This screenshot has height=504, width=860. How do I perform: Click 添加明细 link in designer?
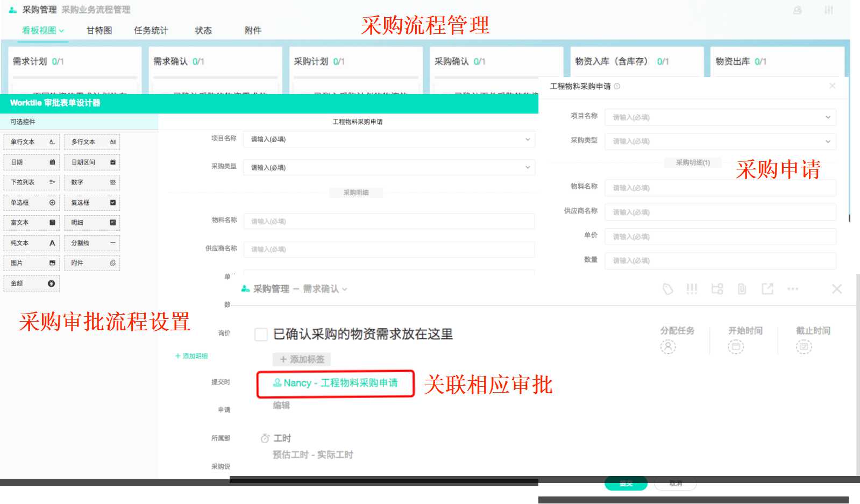191,356
